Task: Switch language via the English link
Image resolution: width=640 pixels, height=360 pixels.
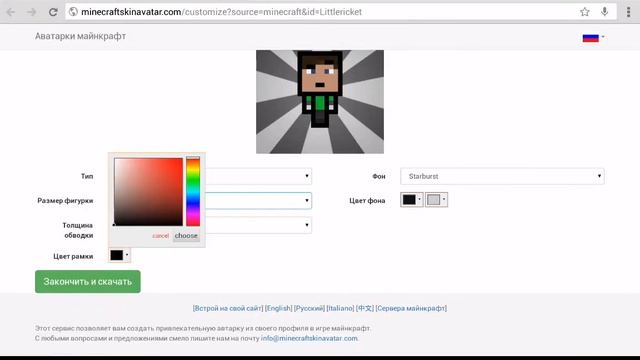Action: point(278,308)
